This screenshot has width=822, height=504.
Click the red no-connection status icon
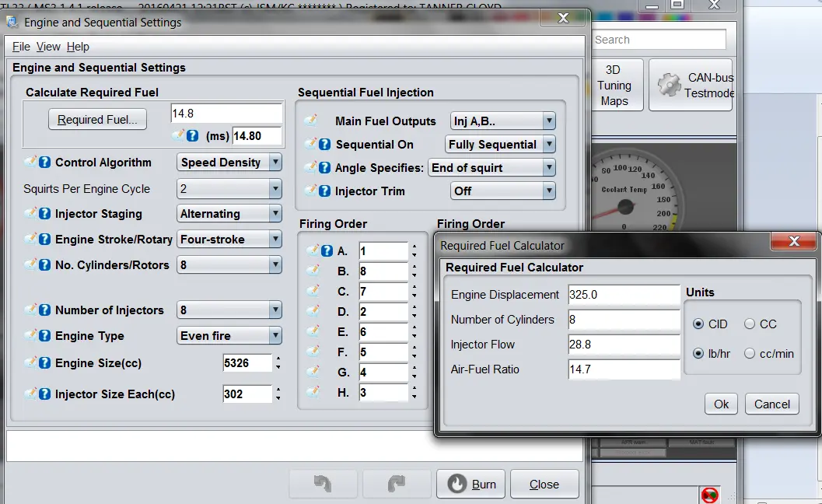coord(709,495)
